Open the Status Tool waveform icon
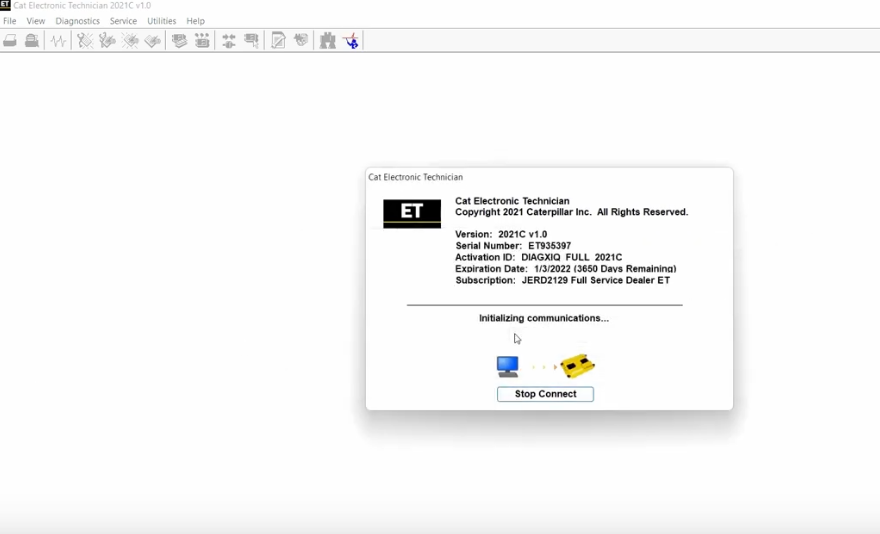The image size is (880, 534). pos(58,40)
